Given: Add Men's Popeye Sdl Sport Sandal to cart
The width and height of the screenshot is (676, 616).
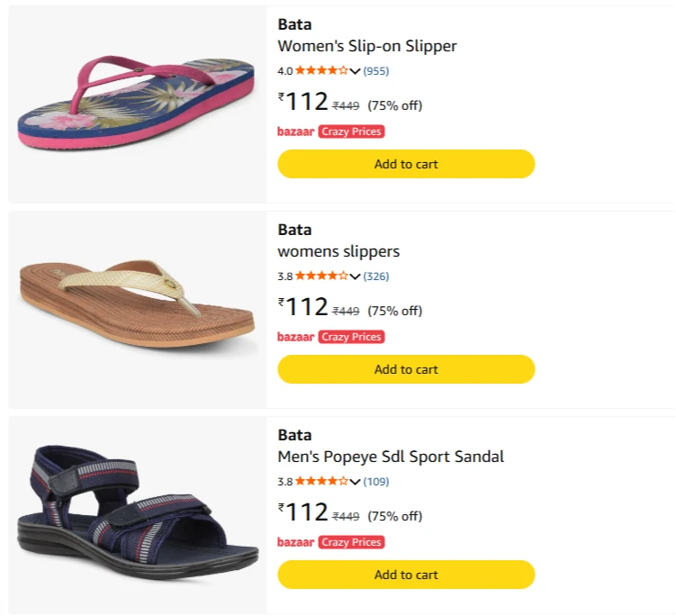Looking at the screenshot, I should click(406, 575).
